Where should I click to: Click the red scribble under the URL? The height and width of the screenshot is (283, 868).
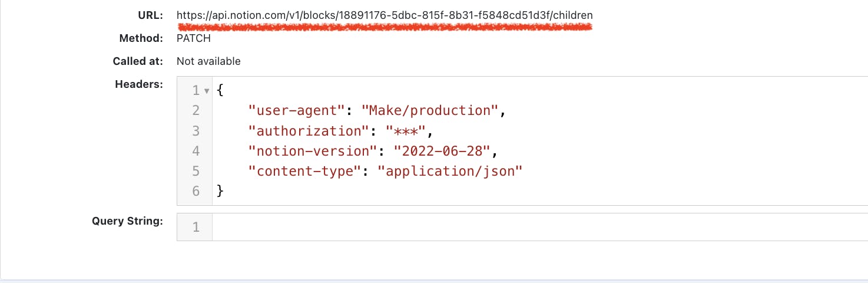(385, 27)
